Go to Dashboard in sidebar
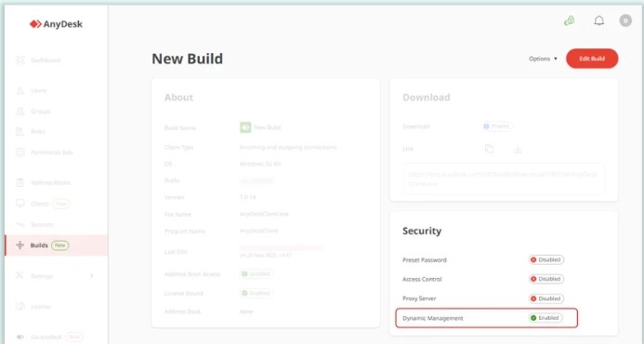This screenshot has height=344, width=644. (x=46, y=60)
